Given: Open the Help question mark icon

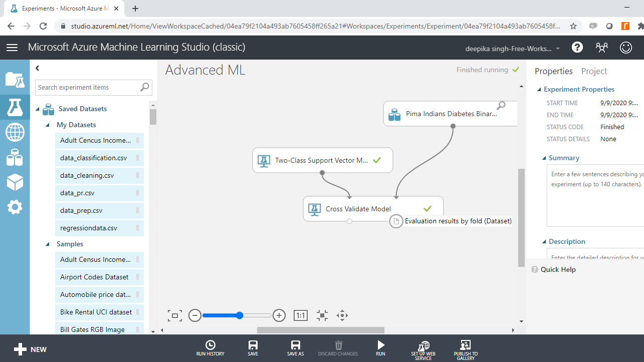Looking at the screenshot, I should click(x=577, y=47).
